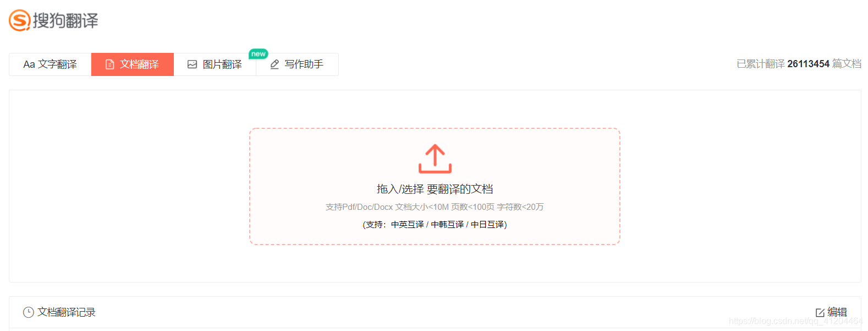Click the pencil icon in 写作助手 tab

point(274,64)
